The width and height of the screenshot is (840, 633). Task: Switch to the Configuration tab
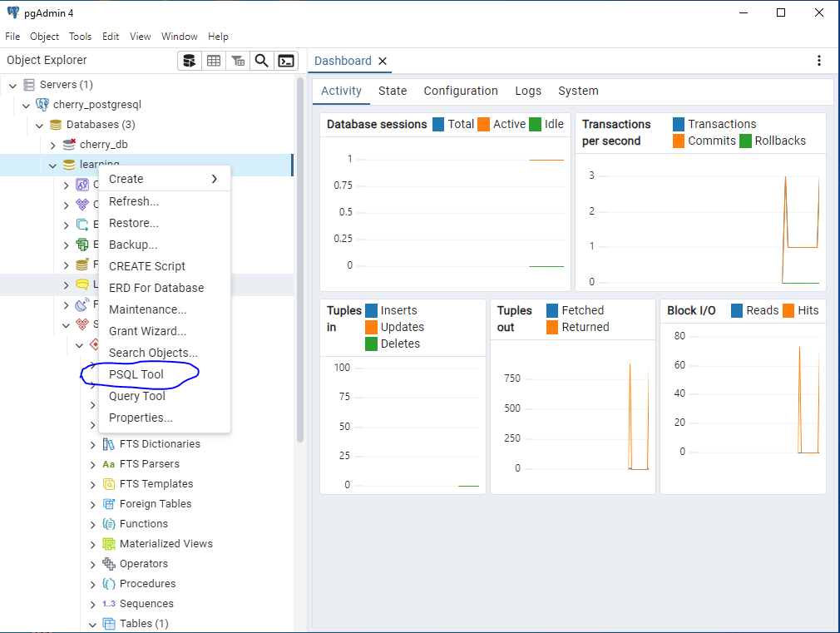(x=461, y=91)
